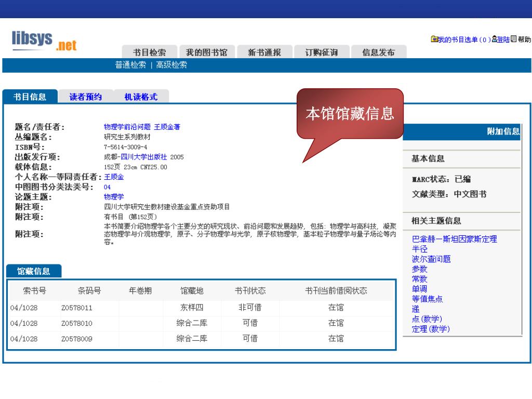The width and height of the screenshot is (532, 399).
Task: Choose 高级检索 in the blue sub-menu
Action: (x=171, y=65)
